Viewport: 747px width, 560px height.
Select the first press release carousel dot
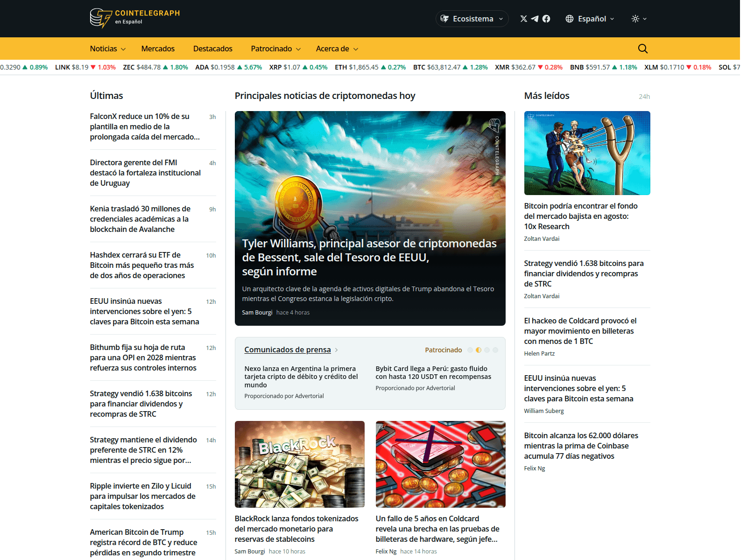coord(470,350)
